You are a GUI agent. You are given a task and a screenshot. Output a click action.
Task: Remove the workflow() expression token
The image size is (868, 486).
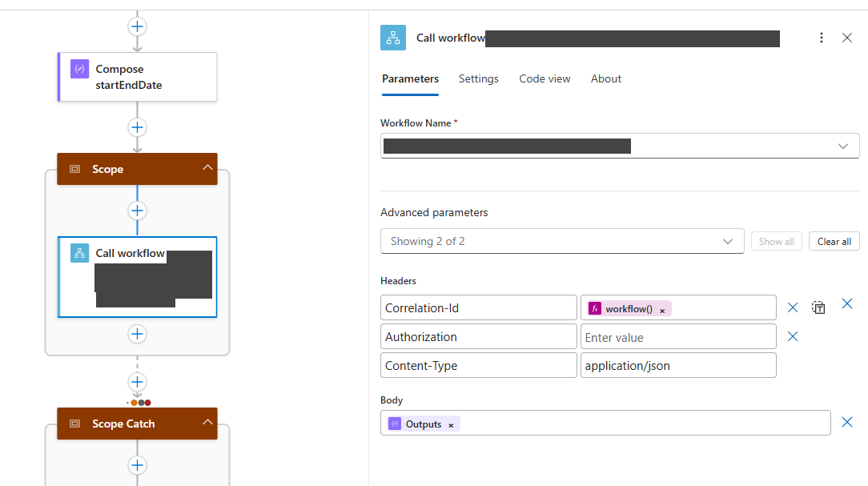pyautogui.click(x=662, y=310)
